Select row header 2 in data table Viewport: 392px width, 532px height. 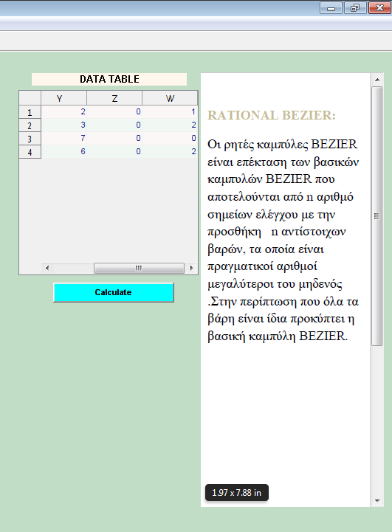point(30,125)
